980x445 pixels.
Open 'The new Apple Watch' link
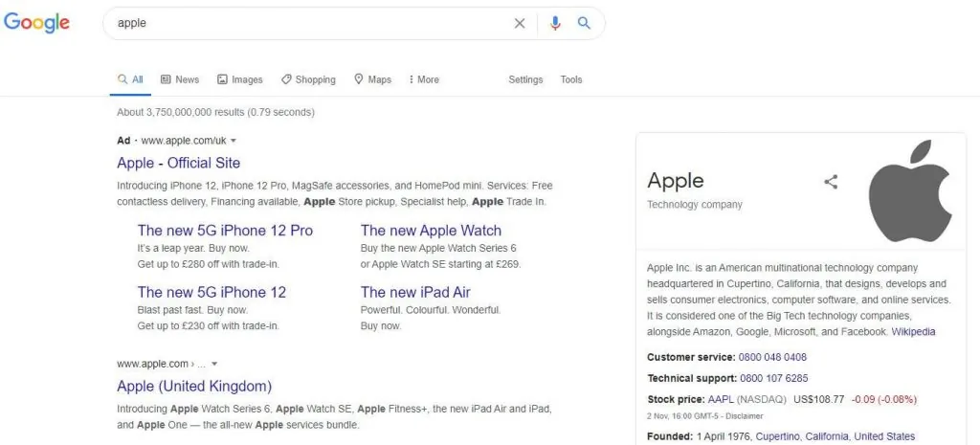[x=432, y=230]
